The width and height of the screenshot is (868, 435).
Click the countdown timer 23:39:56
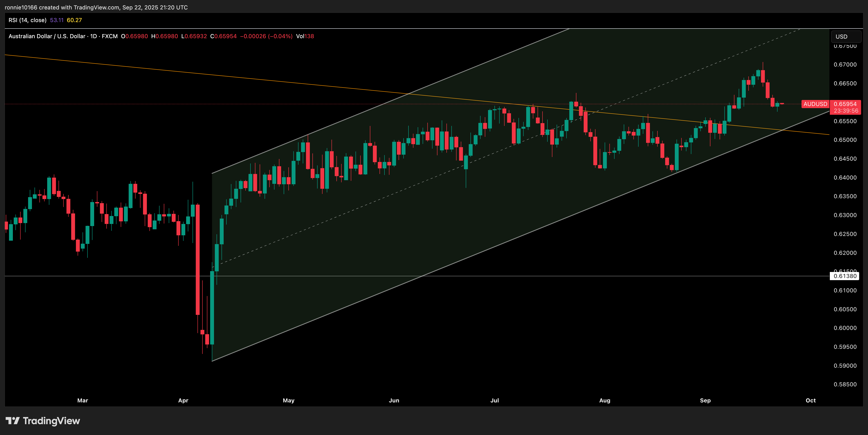point(846,110)
